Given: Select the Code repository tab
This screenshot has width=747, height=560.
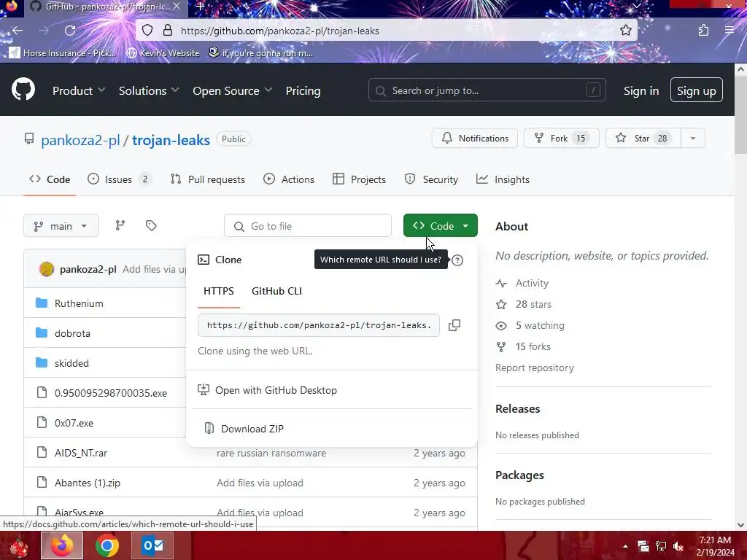Looking at the screenshot, I should tap(50, 179).
